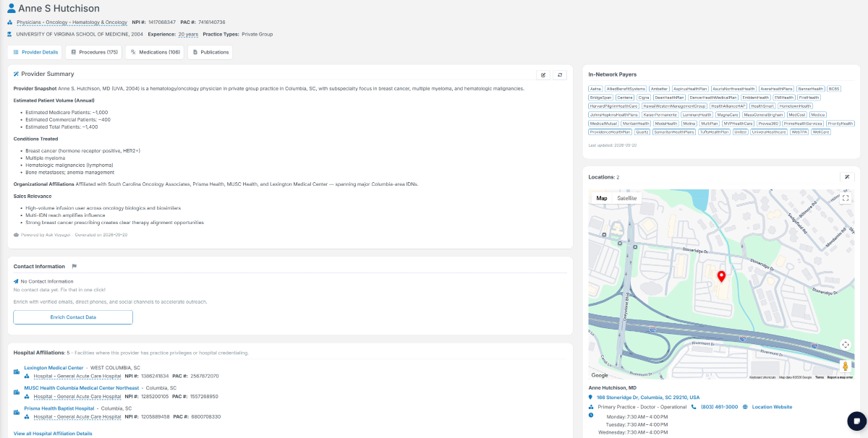This screenshot has height=438, width=868.
Task: Click the refresh icon in Provider Summary
Action: (x=560, y=74)
